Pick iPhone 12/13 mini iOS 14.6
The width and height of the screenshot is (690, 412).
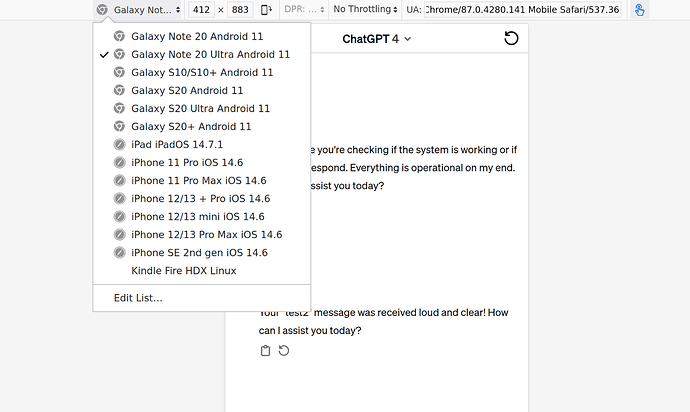202,217
